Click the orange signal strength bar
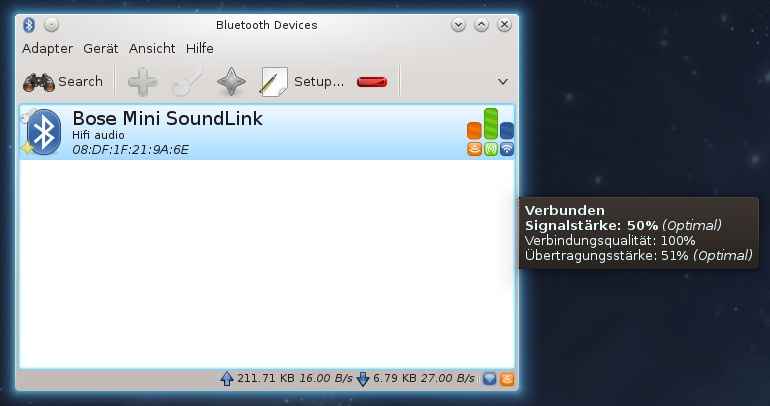 (x=474, y=131)
